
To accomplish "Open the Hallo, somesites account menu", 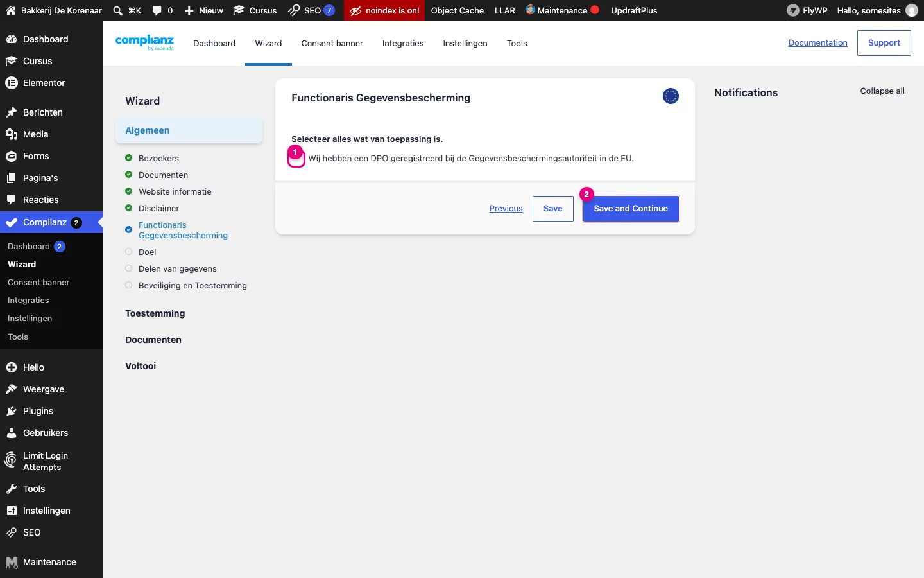I will (877, 10).
